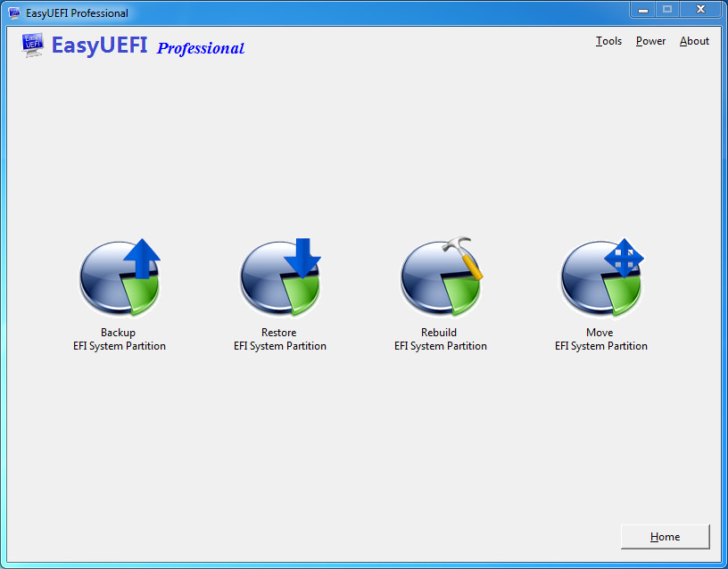Minimize the EasyUEFI Professional window

643,10
